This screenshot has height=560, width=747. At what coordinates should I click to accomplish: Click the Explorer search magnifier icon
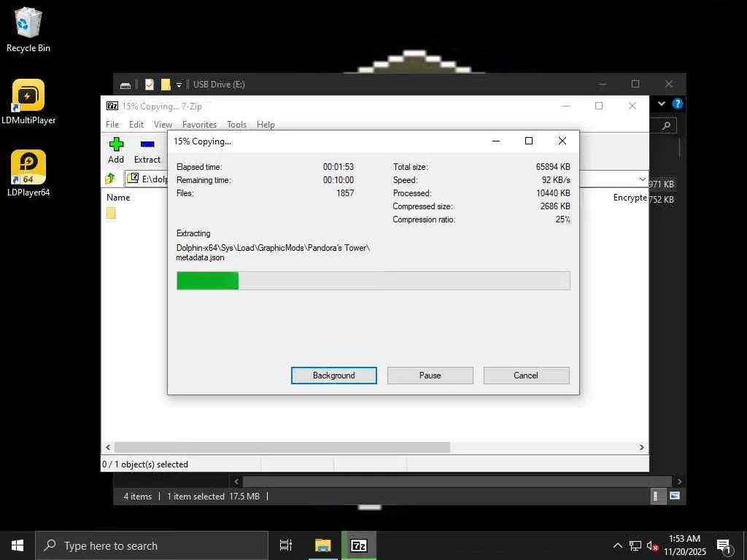666,125
